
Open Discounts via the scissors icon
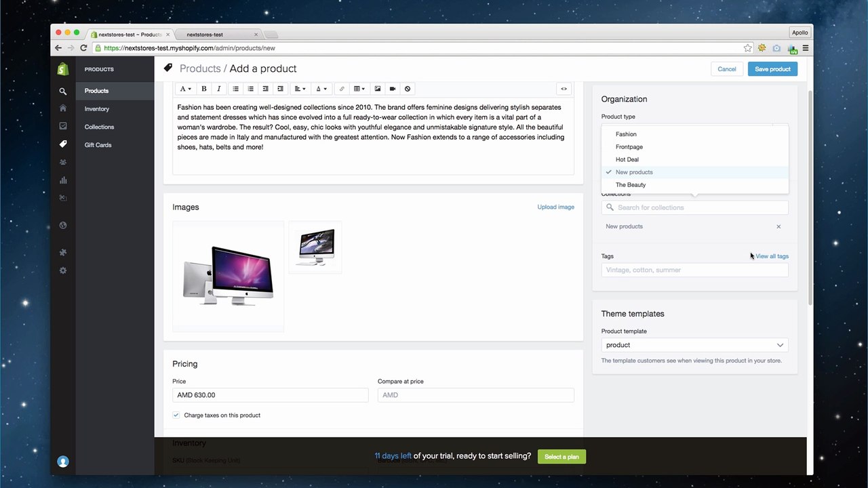(63, 198)
